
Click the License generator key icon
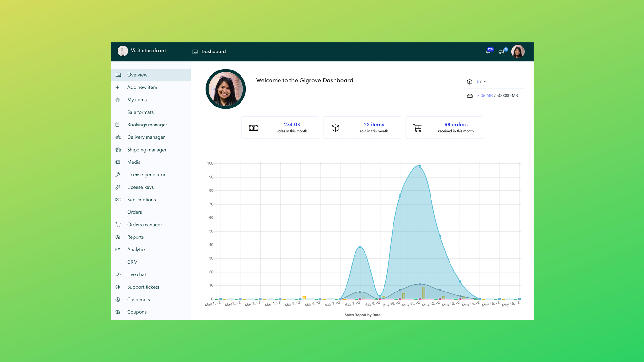pyautogui.click(x=118, y=175)
